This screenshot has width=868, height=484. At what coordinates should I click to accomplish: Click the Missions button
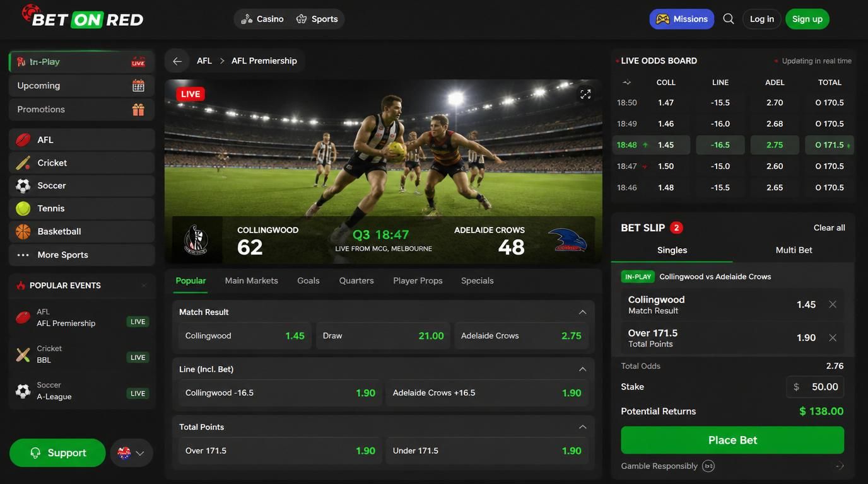pyautogui.click(x=682, y=19)
